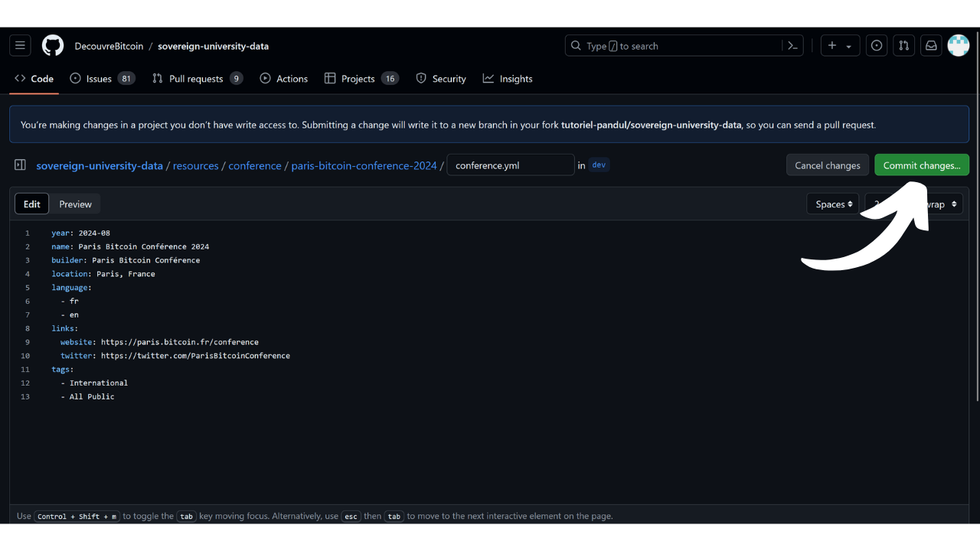Place cursor on the '- en' line

[x=70, y=315]
